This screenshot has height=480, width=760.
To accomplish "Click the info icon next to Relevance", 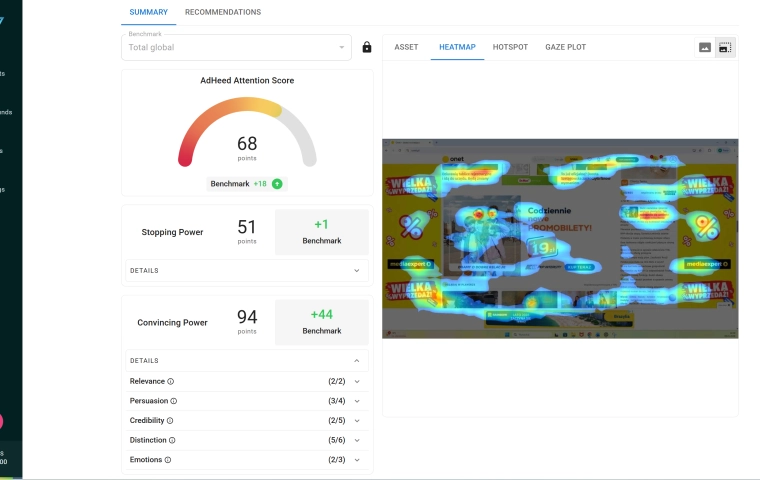I will pos(171,381).
